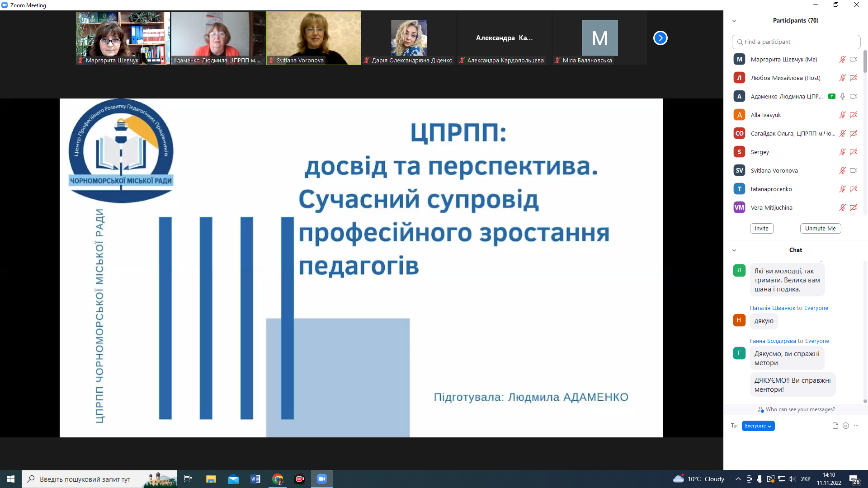Click the T avatar for tatanaprocenko
Viewport: 868px width, 488px height.
point(740,189)
